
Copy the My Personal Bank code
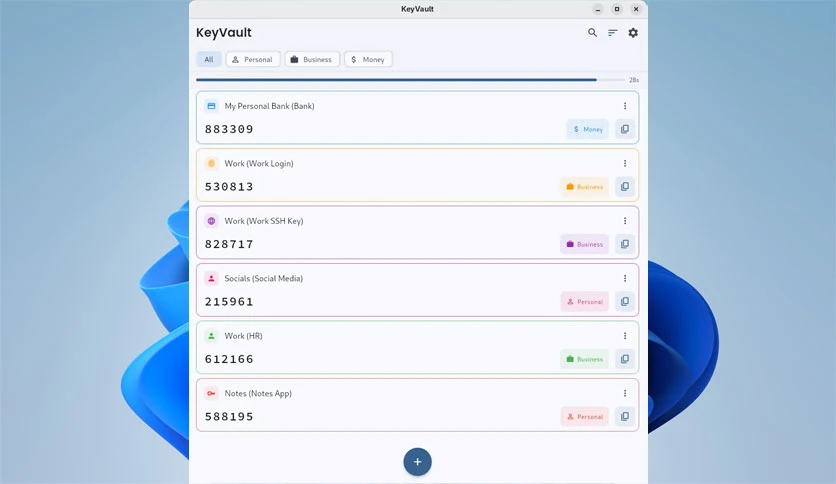pos(625,129)
